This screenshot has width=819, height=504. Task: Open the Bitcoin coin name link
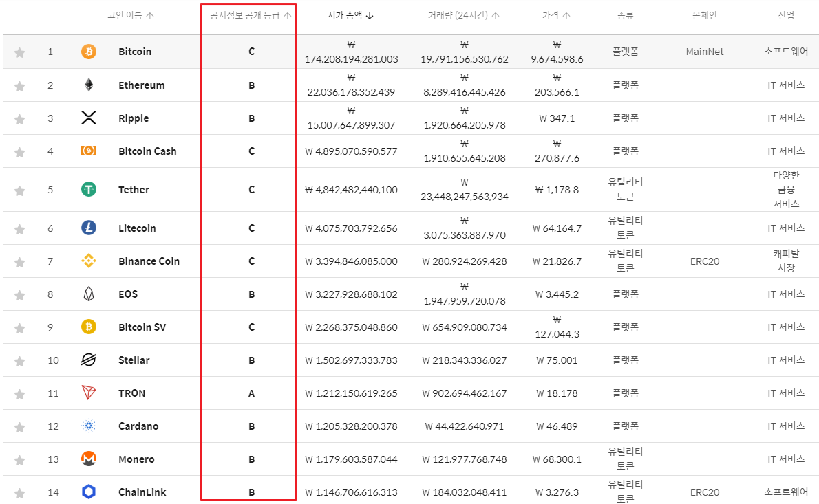[x=135, y=52]
